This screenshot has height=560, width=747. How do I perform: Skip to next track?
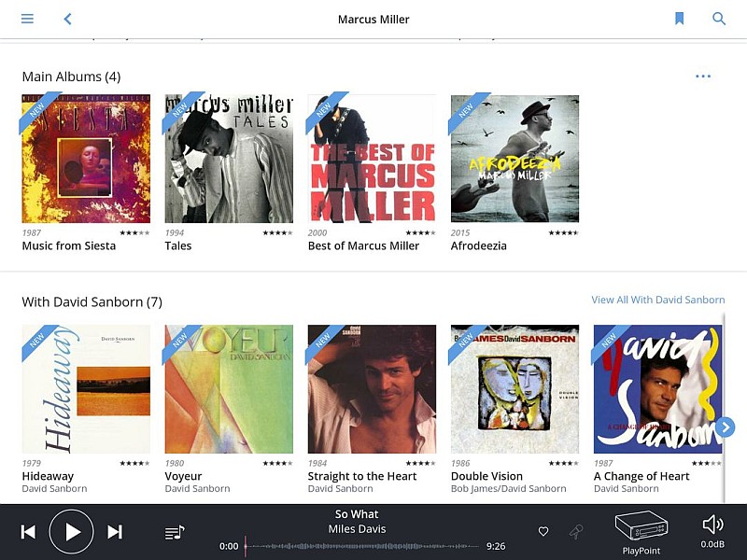coord(115,532)
